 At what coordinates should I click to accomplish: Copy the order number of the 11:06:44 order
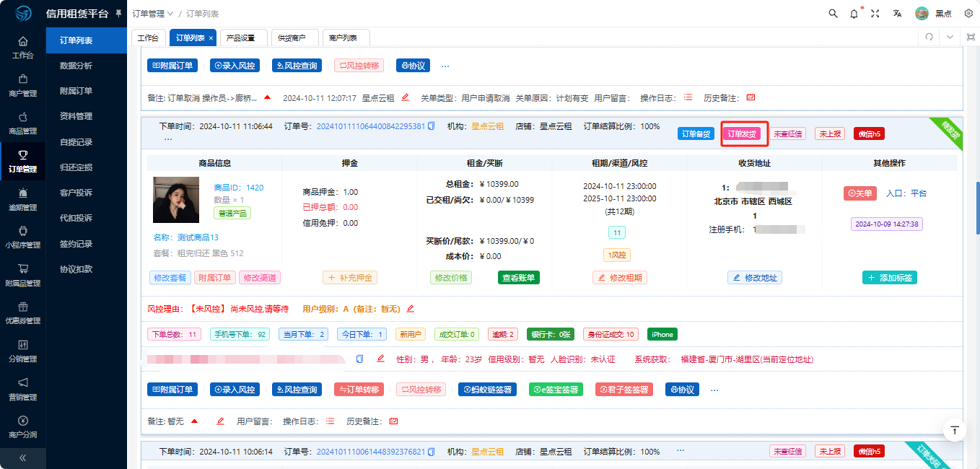click(431, 126)
